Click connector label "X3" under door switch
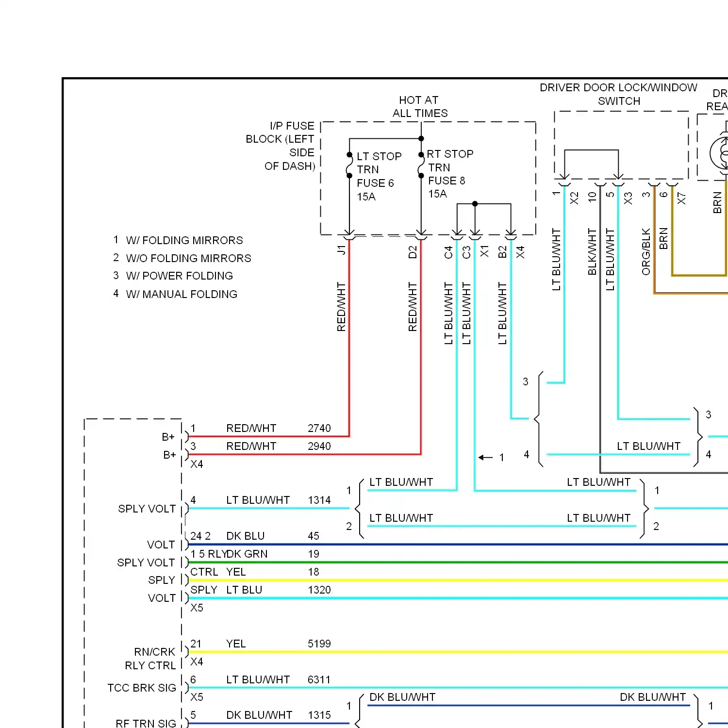Viewport: 728px width, 728px height. (x=628, y=199)
